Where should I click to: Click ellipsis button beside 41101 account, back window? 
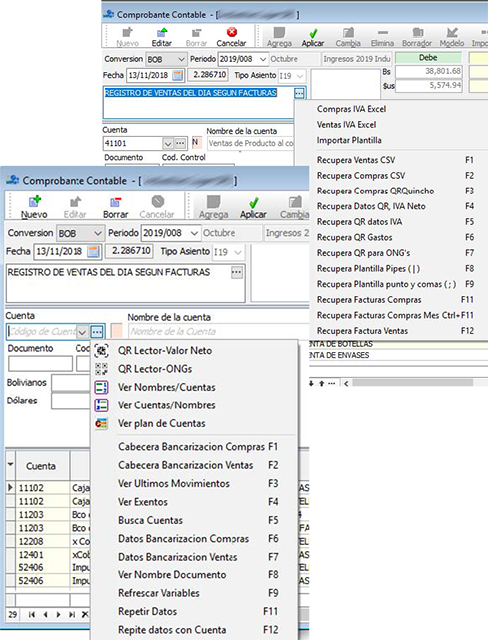(180, 143)
